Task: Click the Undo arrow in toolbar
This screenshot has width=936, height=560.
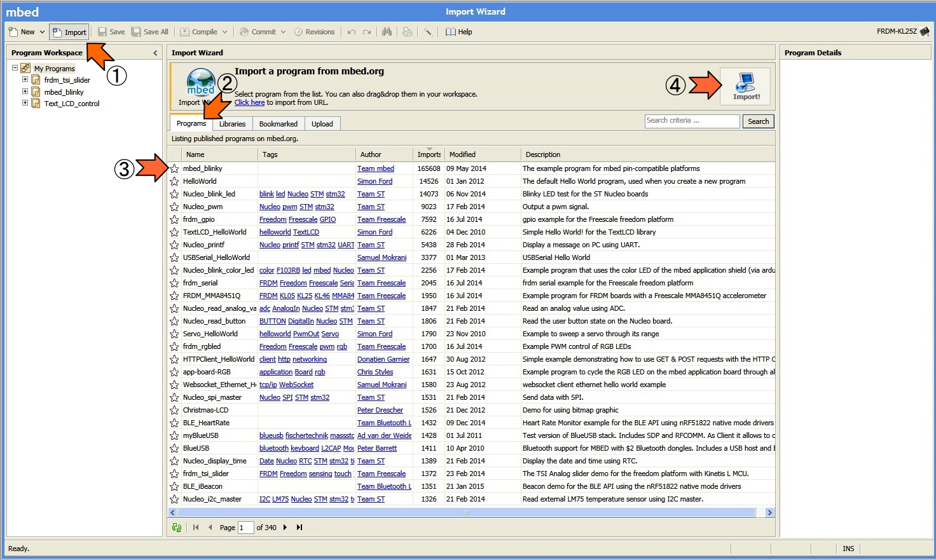Action: [x=352, y=32]
